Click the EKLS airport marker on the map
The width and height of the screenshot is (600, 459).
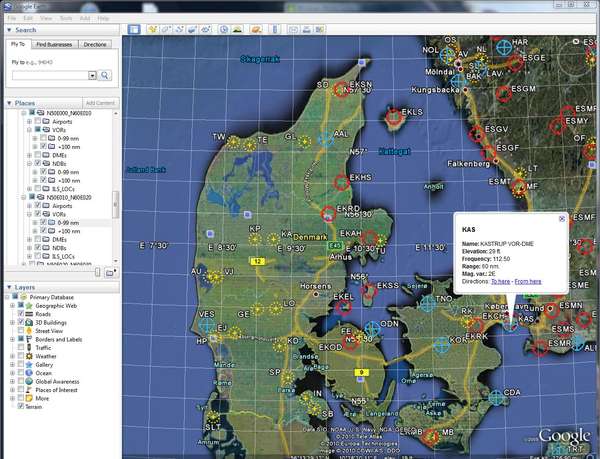point(393,116)
